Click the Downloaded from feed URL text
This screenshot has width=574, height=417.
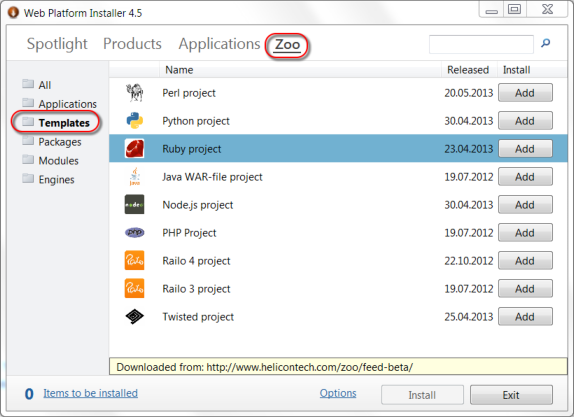tap(265, 367)
